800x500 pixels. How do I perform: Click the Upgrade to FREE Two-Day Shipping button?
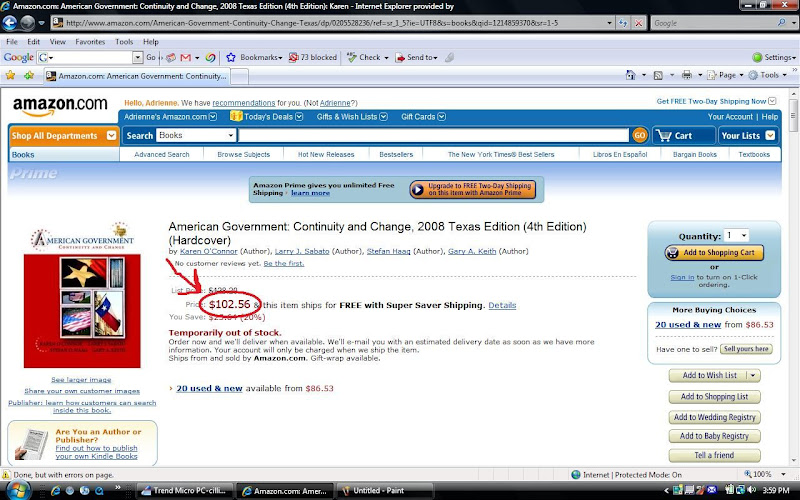pyautogui.click(x=472, y=189)
